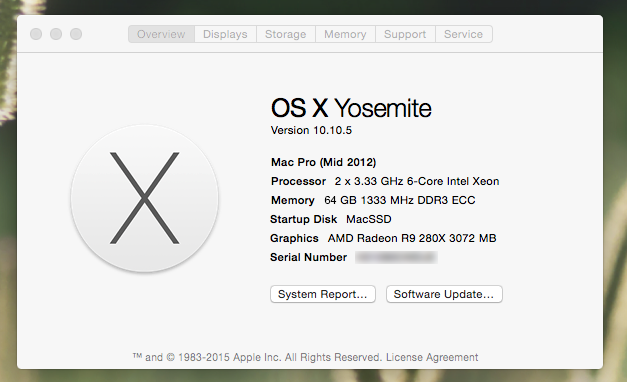
Task: Select the Service tab
Action: [463, 34]
